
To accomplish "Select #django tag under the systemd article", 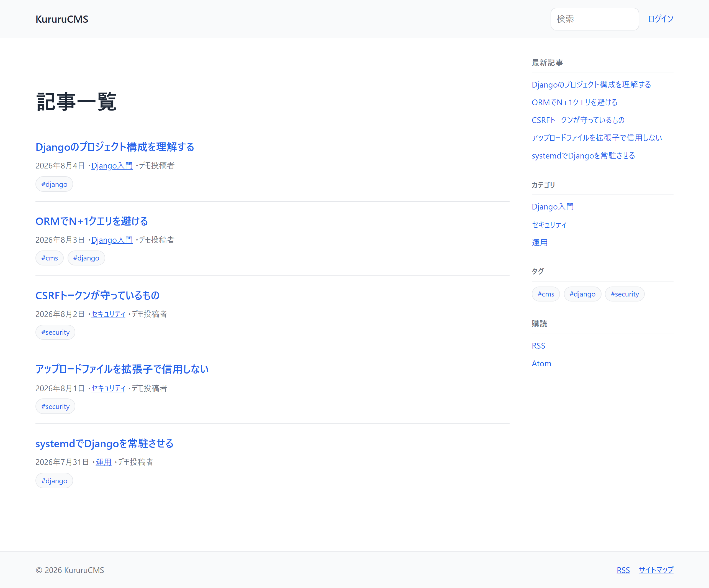I will pos(54,480).
